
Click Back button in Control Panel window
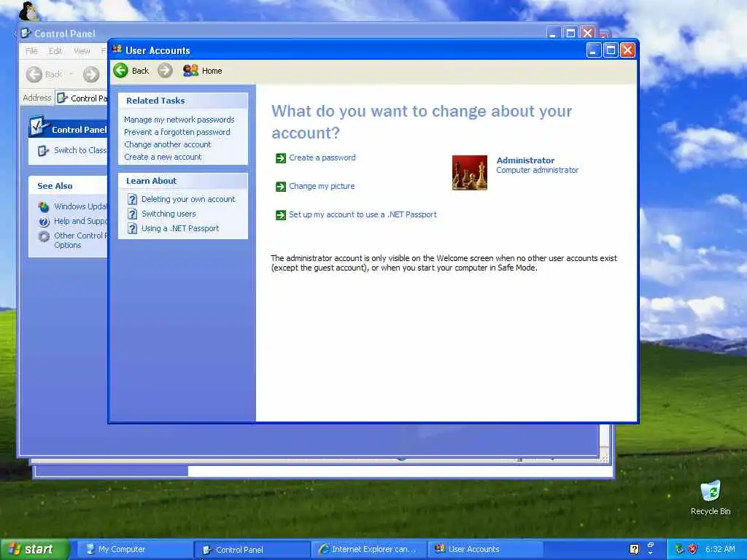click(x=44, y=74)
